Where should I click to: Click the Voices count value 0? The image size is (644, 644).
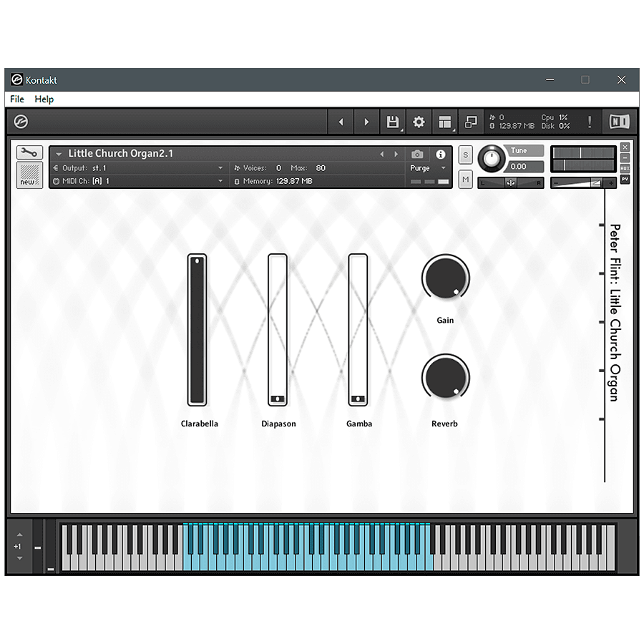(x=278, y=168)
